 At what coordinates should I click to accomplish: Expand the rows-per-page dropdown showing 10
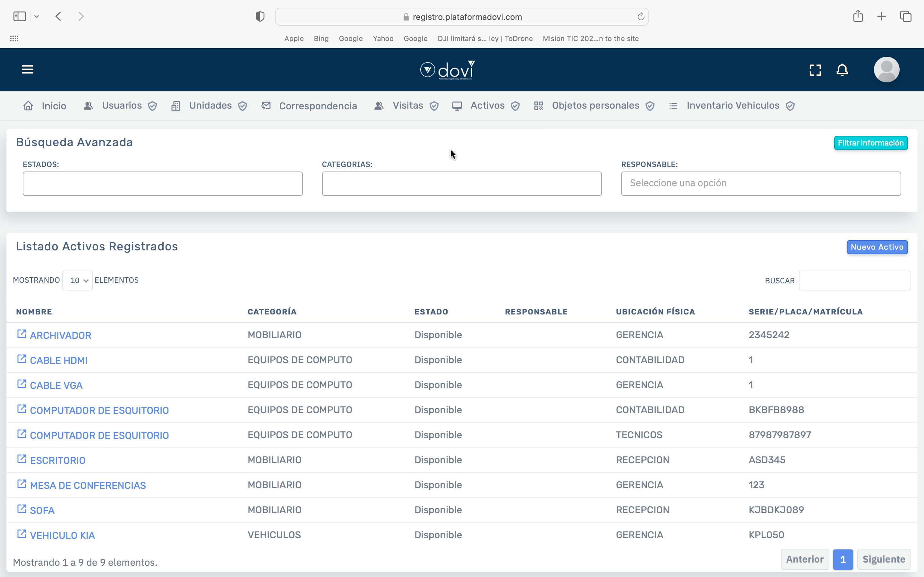point(78,280)
